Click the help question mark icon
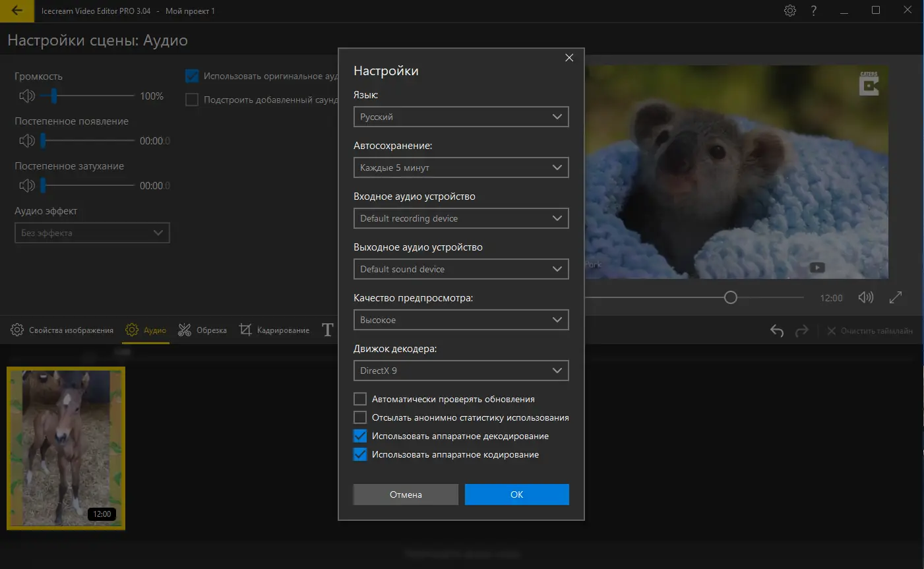924x569 pixels. pos(813,11)
